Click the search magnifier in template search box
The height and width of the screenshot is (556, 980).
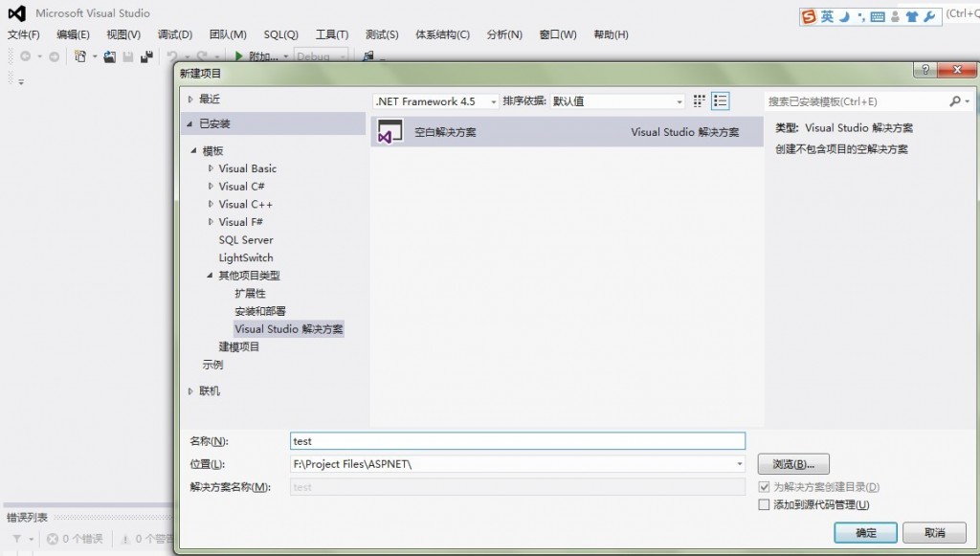coord(955,101)
